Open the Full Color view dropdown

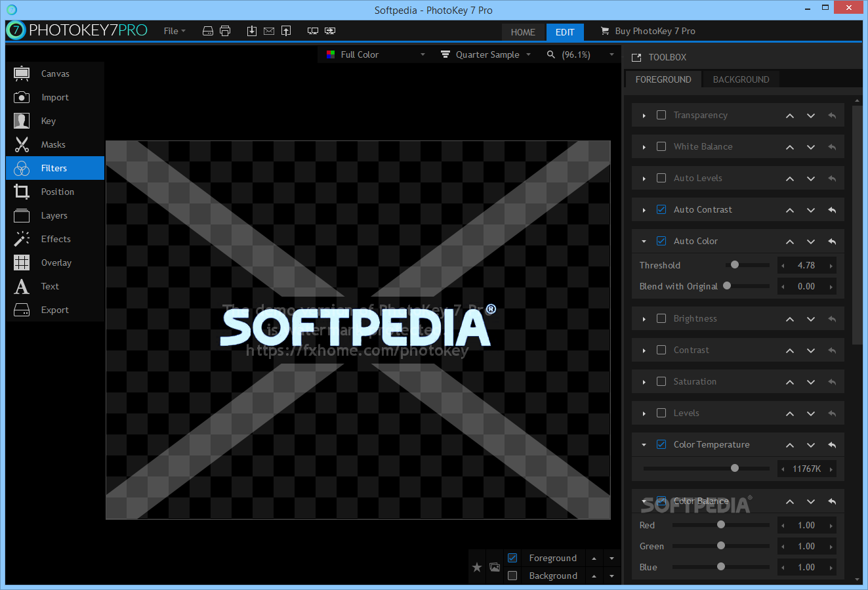pos(375,54)
